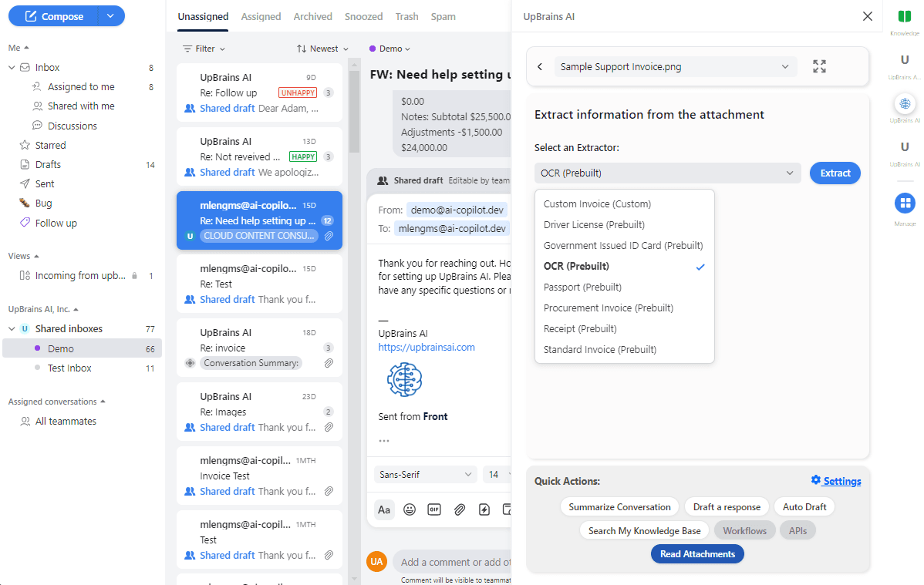The image size is (924, 585).
Task: Select Receipt (Prebuilt) option
Action: [625, 328]
